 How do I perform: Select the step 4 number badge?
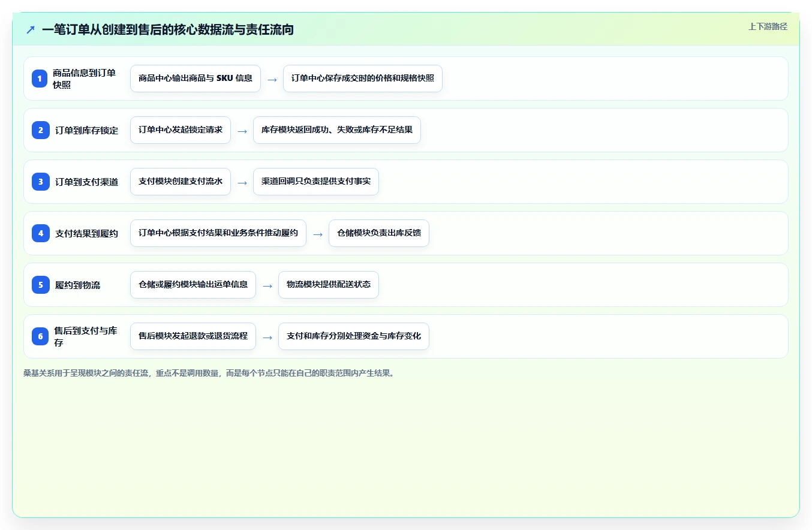click(x=41, y=233)
